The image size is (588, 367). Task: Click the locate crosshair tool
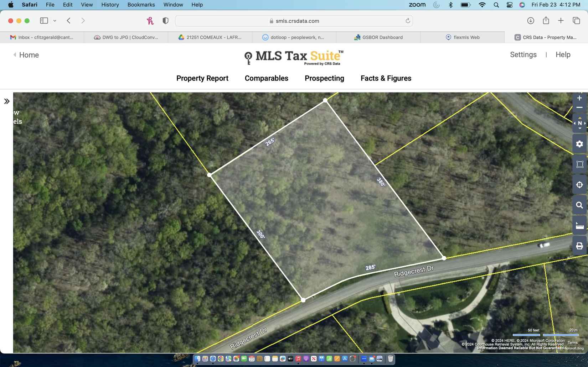click(579, 185)
